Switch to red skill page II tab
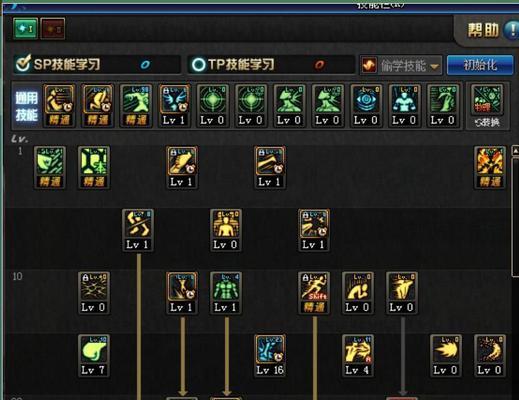This screenshot has width=519, height=400. click(x=53, y=29)
